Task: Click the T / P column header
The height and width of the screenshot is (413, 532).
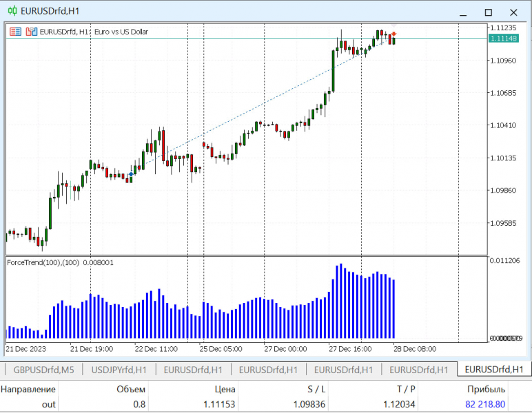Action: [406, 390]
